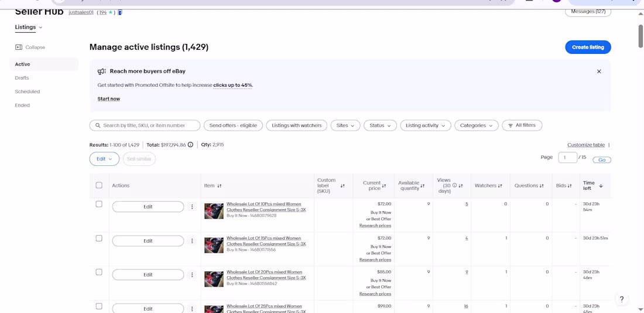This screenshot has height=313, width=644.
Task: Open Wholesale Lot Of 15Pcs title link
Action: (266, 241)
